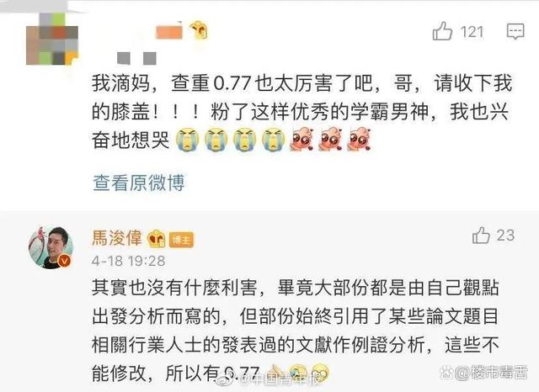Click the 馬浚偉 reply text body

pyautogui.click(x=296, y=331)
